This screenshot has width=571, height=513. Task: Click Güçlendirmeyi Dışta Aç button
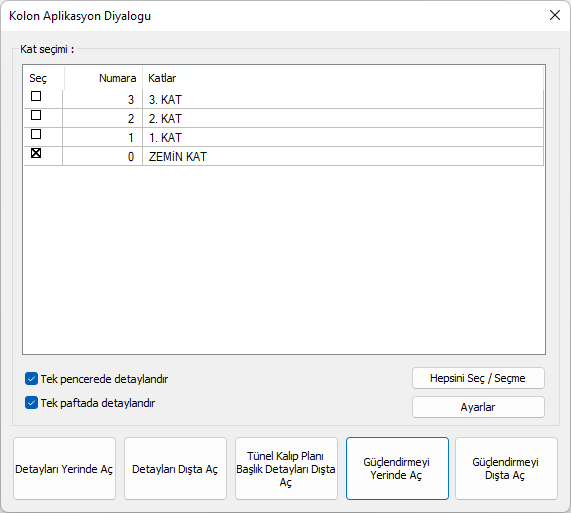coord(506,469)
